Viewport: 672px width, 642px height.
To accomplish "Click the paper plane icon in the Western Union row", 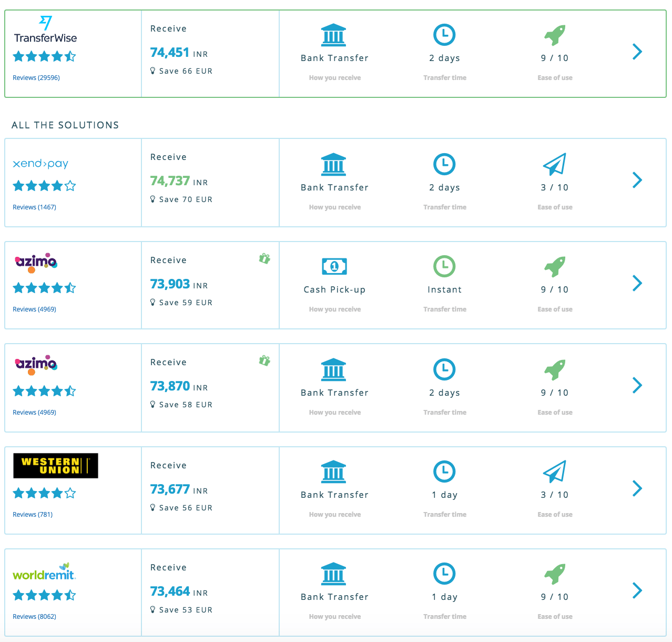I will pos(555,472).
